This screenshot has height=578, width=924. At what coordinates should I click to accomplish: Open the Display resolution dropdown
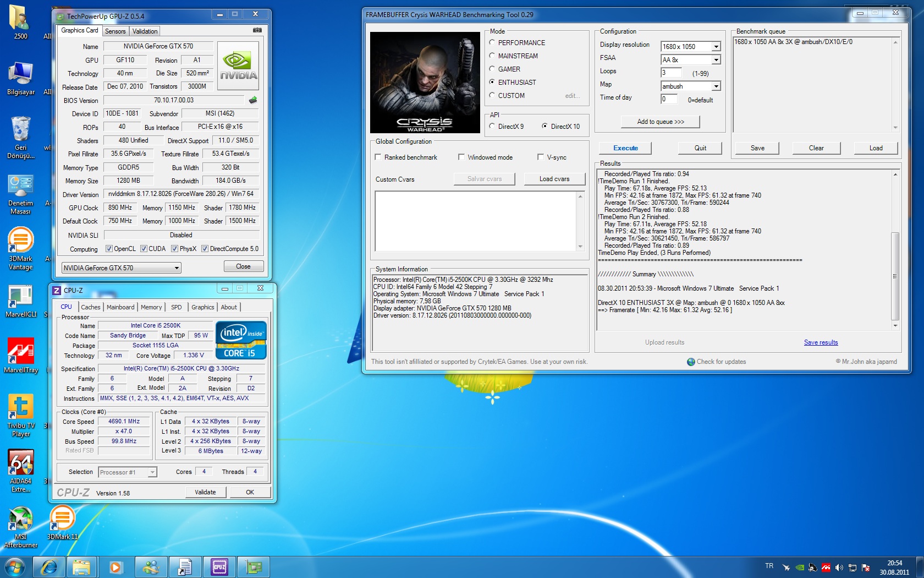pyautogui.click(x=716, y=47)
